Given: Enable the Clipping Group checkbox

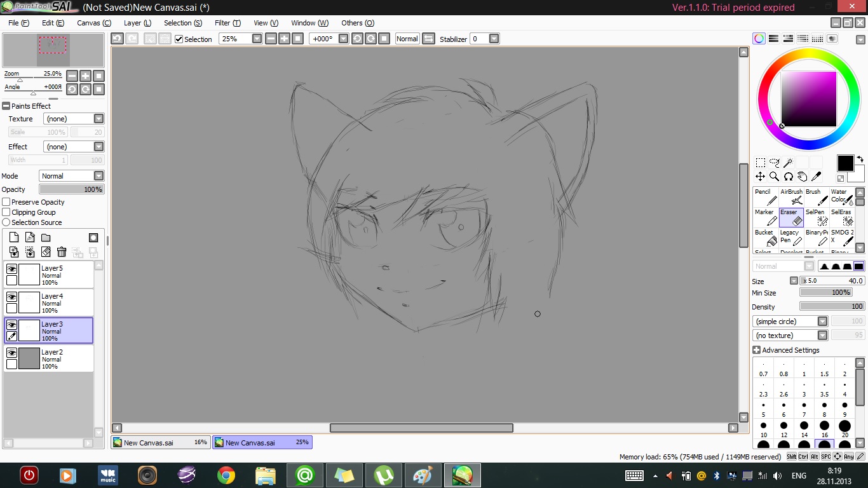Looking at the screenshot, I should [x=6, y=212].
